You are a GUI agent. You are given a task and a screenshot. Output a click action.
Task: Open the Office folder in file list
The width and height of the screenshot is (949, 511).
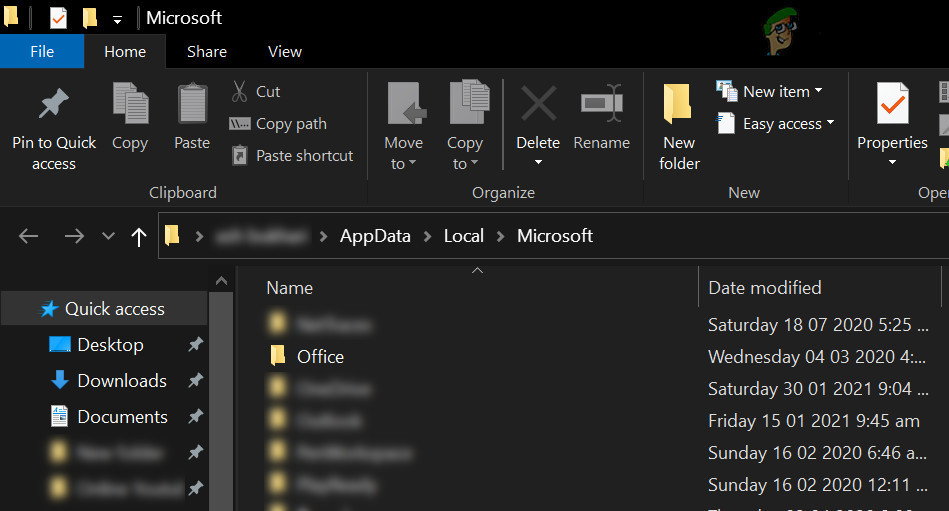pyautogui.click(x=320, y=357)
